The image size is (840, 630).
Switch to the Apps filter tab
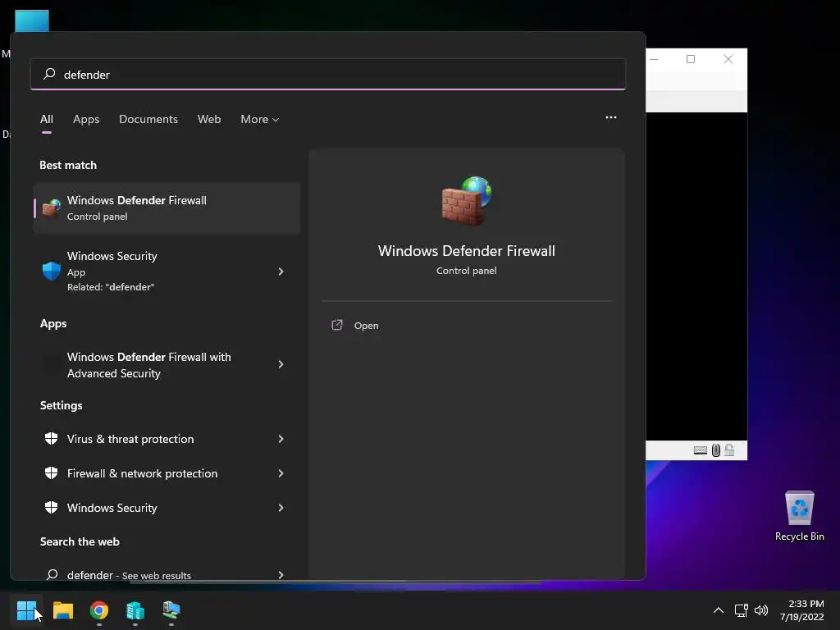(86, 120)
